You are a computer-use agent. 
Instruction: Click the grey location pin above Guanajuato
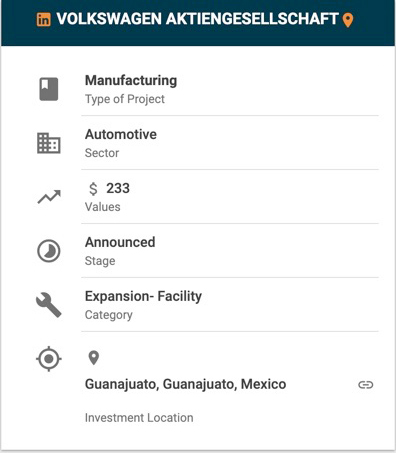pyautogui.click(x=94, y=358)
